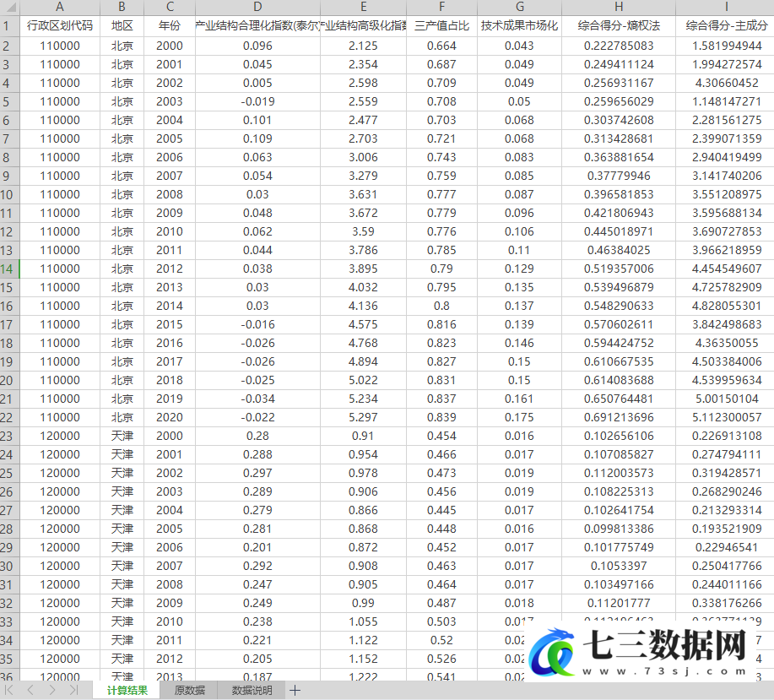774x700 pixels.
Task: Switch to the 计算结果 sheet tab
Action: (127, 690)
